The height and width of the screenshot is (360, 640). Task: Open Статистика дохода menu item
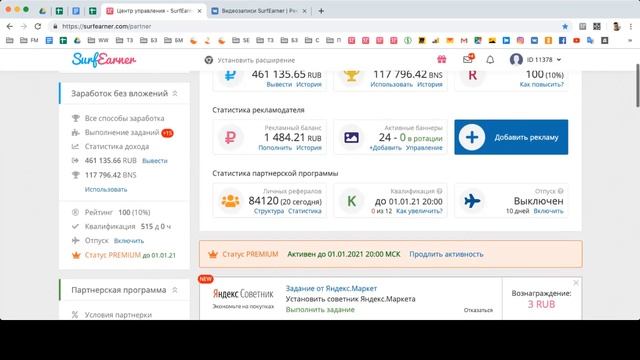click(x=117, y=146)
